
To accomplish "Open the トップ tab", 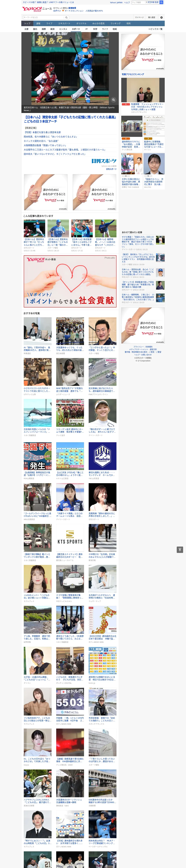I will 27,24.
